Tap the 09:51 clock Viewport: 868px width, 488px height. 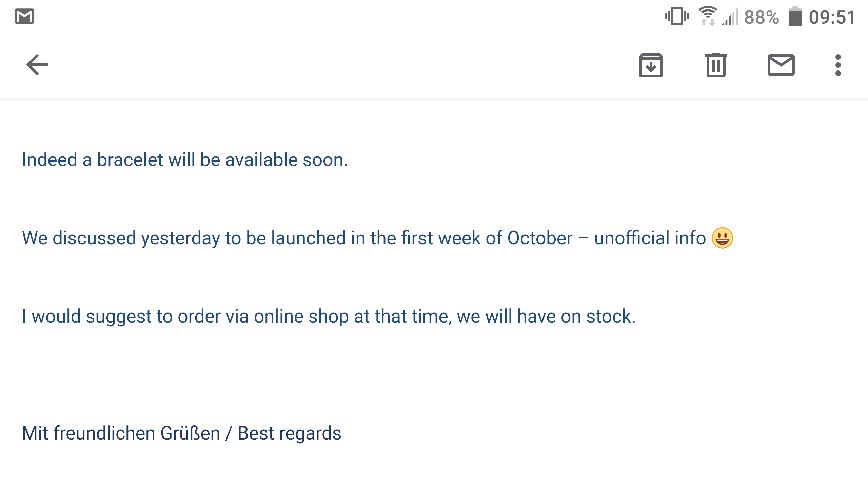(x=832, y=17)
